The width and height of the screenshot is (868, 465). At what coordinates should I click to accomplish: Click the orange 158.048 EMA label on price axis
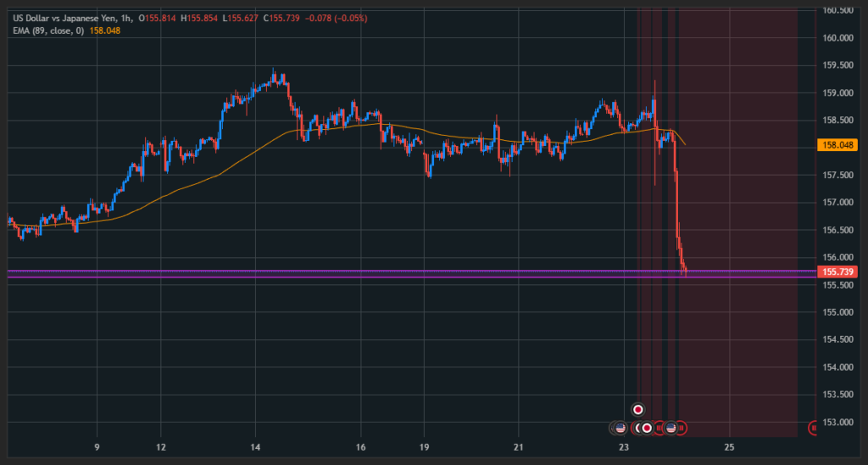(837, 145)
